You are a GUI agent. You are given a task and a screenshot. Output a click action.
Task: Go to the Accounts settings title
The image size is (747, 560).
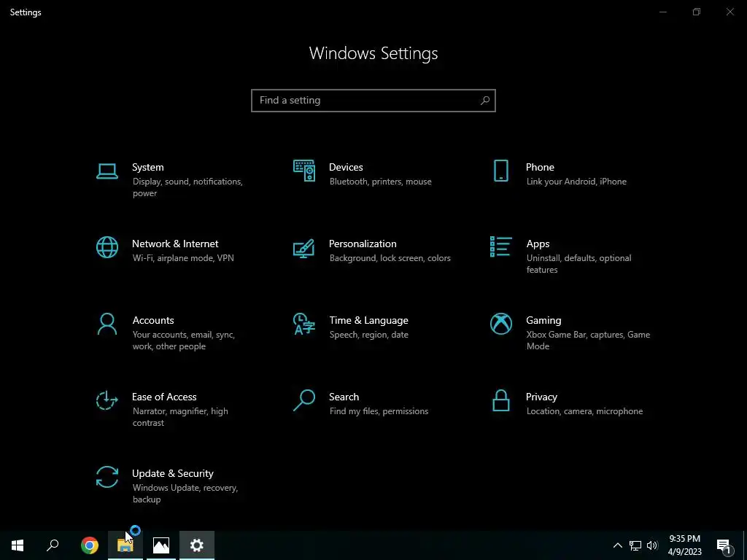coord(153,321)
